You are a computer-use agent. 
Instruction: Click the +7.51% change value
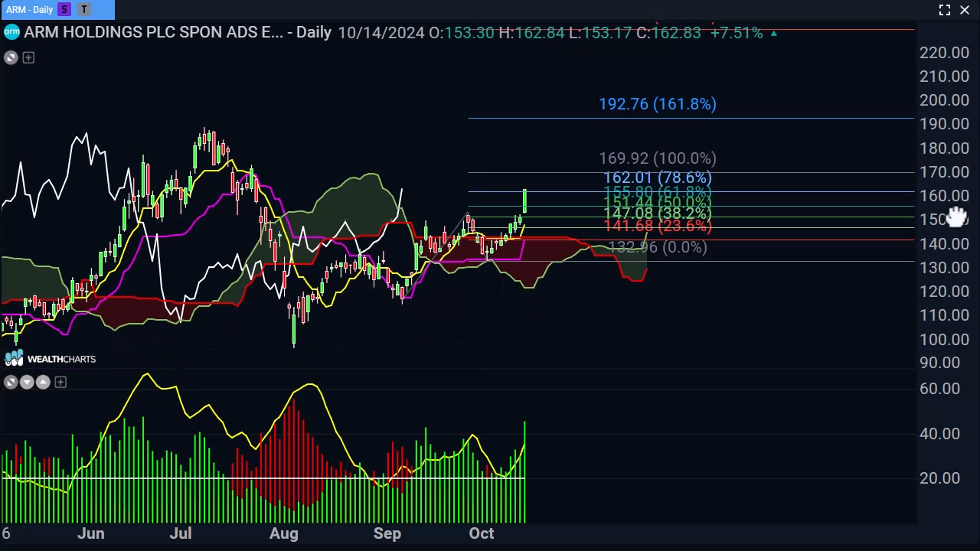click(x=737, y=33)
